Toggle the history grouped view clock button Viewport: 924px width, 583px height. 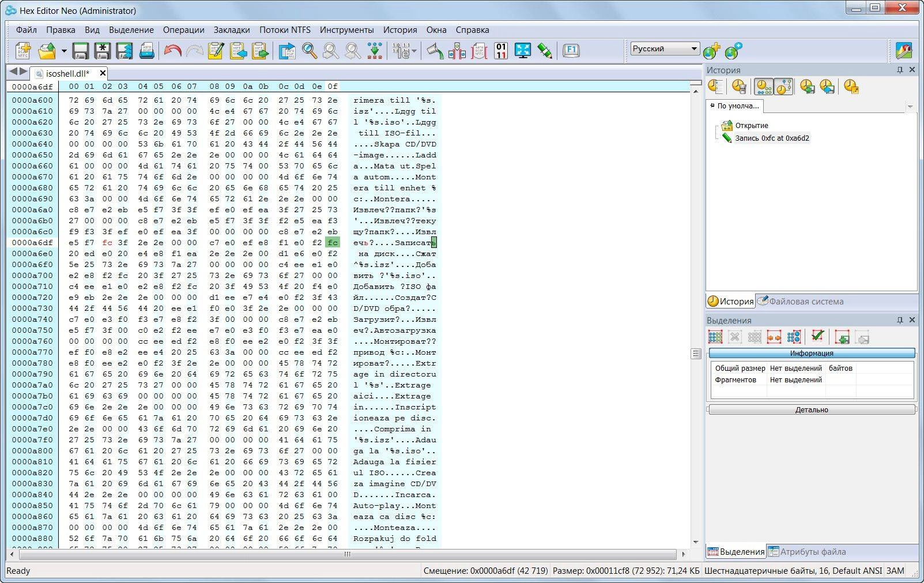tap(764, 86)
